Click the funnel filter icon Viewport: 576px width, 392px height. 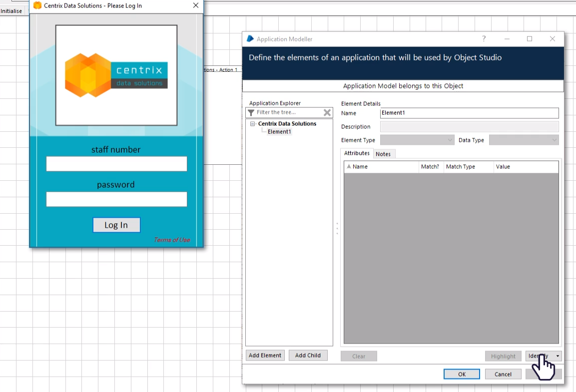coord(251,112)
